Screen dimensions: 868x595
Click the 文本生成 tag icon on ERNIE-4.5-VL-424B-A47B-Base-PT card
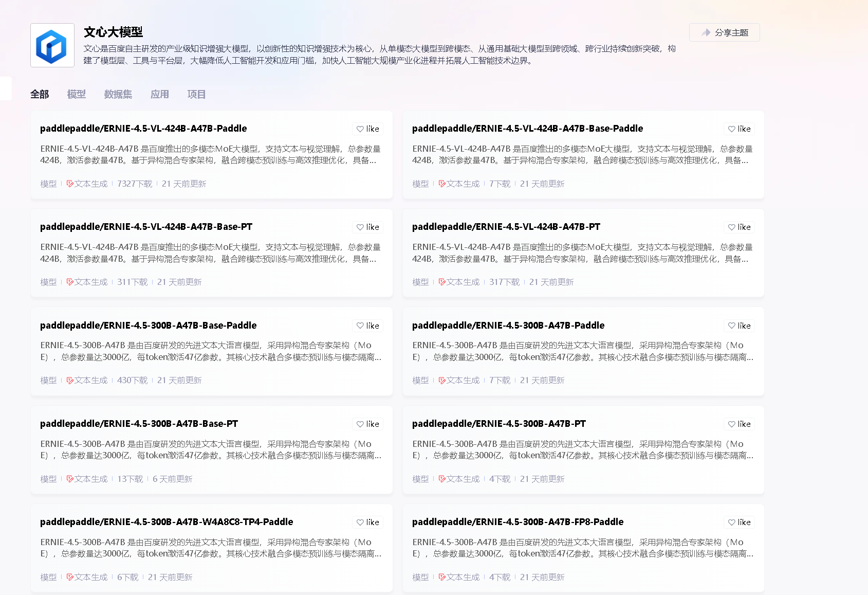click(x=70, y=282)
